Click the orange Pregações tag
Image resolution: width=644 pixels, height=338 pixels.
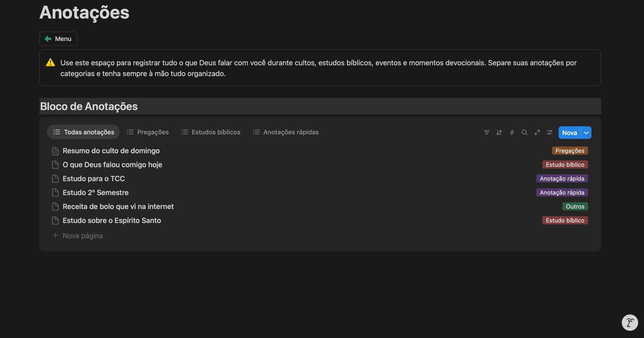[x=570, y=150]
